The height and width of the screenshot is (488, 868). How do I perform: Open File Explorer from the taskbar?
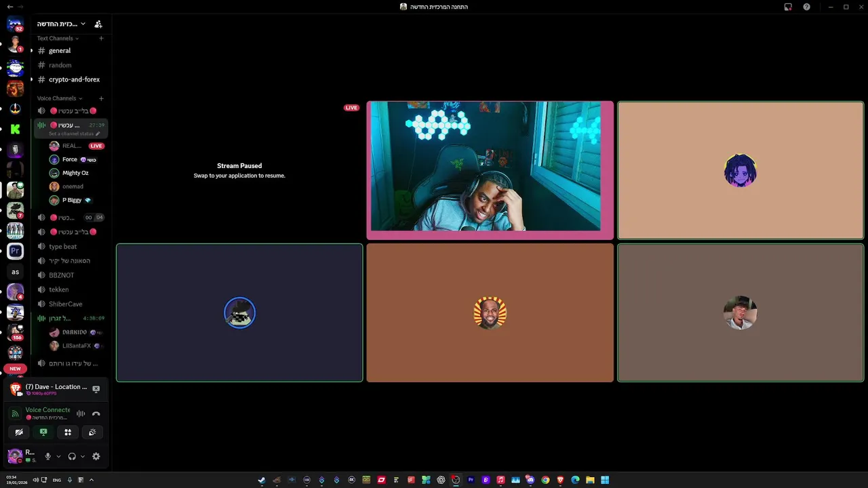pyautogui.click(x=590, y=480)
